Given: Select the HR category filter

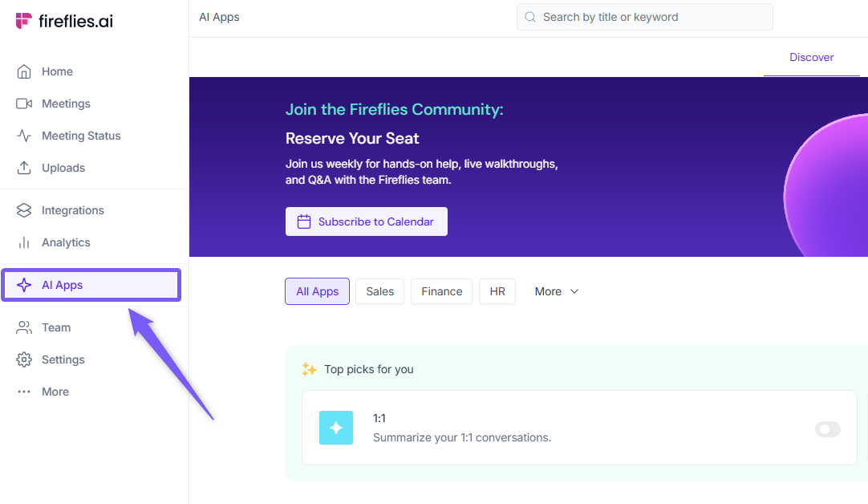Looking at the screenshot, I should tap(497, 291).
